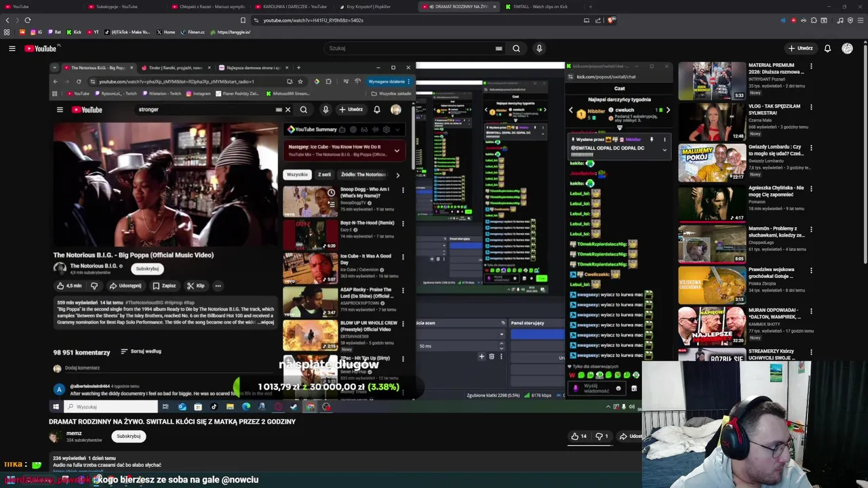Open the VLOG Sylwestra video thumbnail
868x488 pixels.
711,121
